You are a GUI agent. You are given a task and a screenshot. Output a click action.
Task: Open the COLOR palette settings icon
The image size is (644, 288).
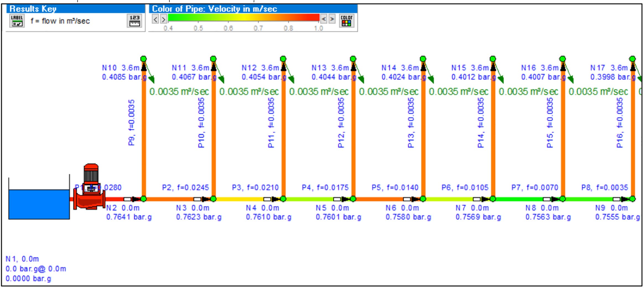tap(346, 21)
